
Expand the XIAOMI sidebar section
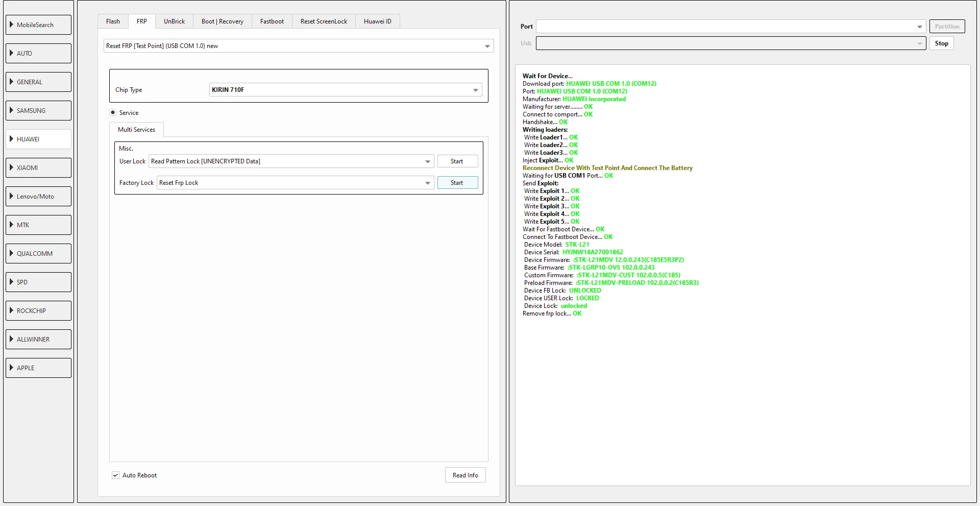(x=38, y=167)
